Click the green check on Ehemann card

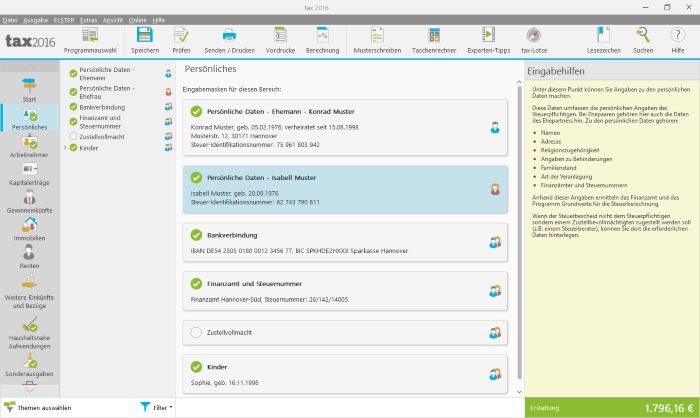[x=196, y=111]
